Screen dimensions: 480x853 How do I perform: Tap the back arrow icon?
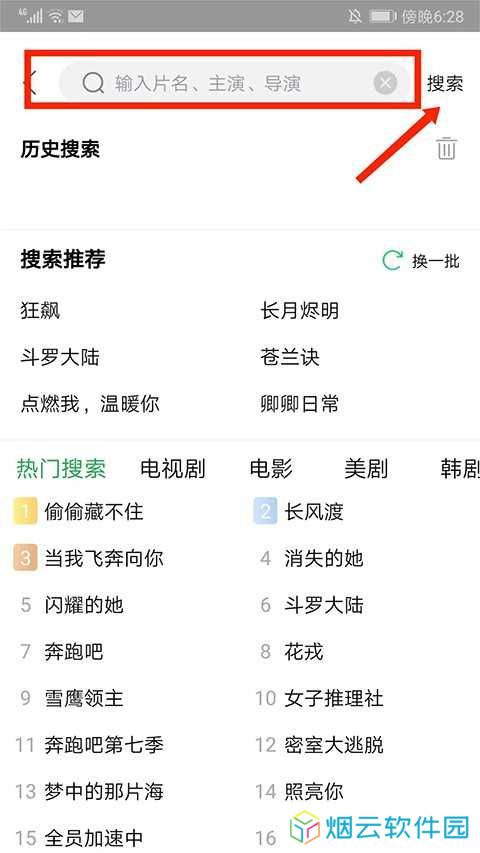(31, 83)
